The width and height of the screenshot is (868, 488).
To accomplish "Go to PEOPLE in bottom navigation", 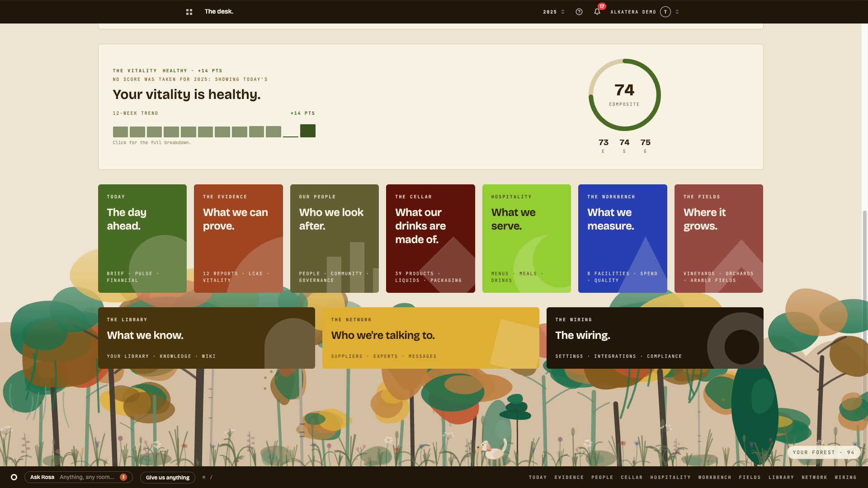I will coord(603,478).
